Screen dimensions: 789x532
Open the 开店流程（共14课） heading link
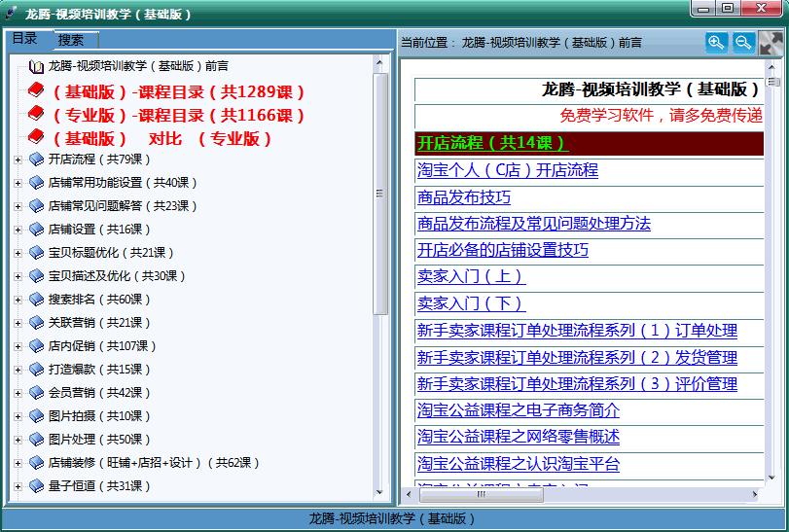point(492,143)
